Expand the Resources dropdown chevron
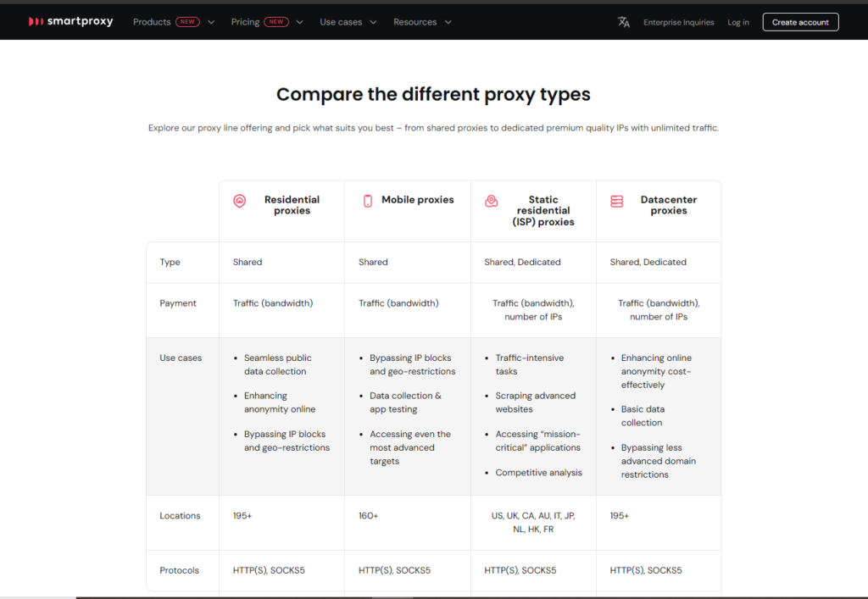The width and height of the screenshot is (868, 599). coord(448,22)
